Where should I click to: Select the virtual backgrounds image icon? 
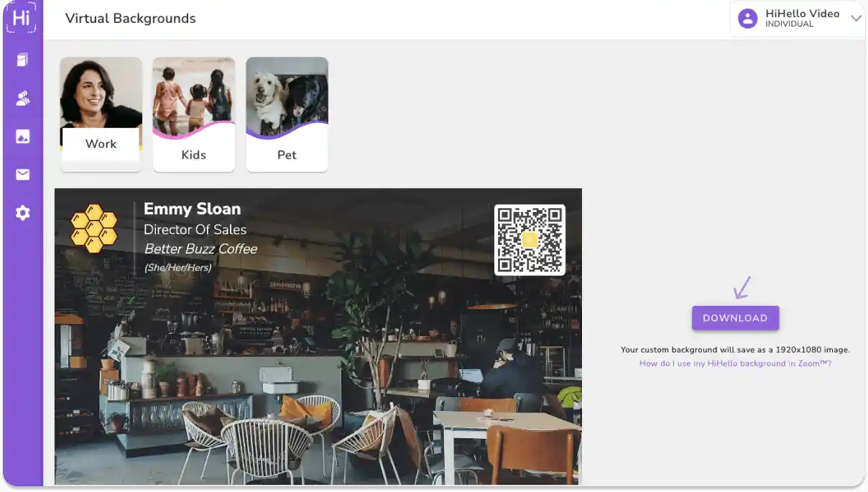click(x=22, y=136)
